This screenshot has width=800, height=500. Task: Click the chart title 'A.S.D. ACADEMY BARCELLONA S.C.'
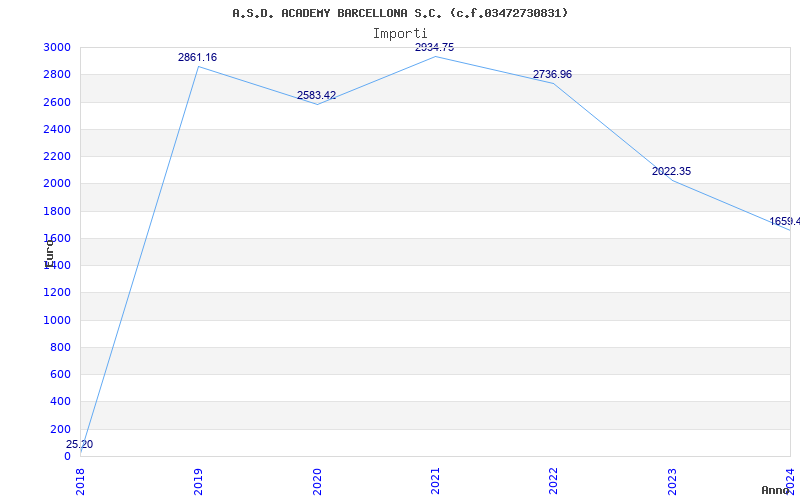point(338,13)
